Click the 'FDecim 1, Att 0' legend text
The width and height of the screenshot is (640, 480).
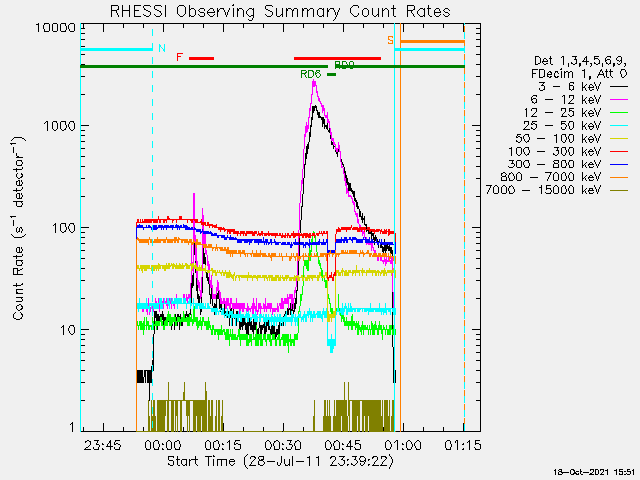pyautogui.click(x=579, y=74)
